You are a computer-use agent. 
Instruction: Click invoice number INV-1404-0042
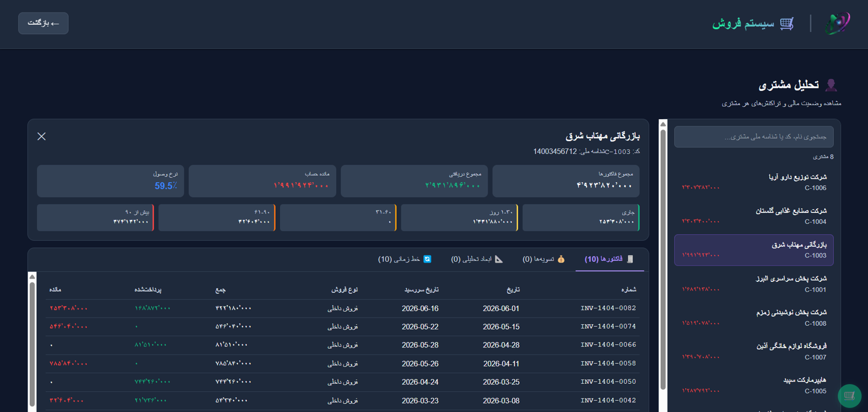click(608, 400)
